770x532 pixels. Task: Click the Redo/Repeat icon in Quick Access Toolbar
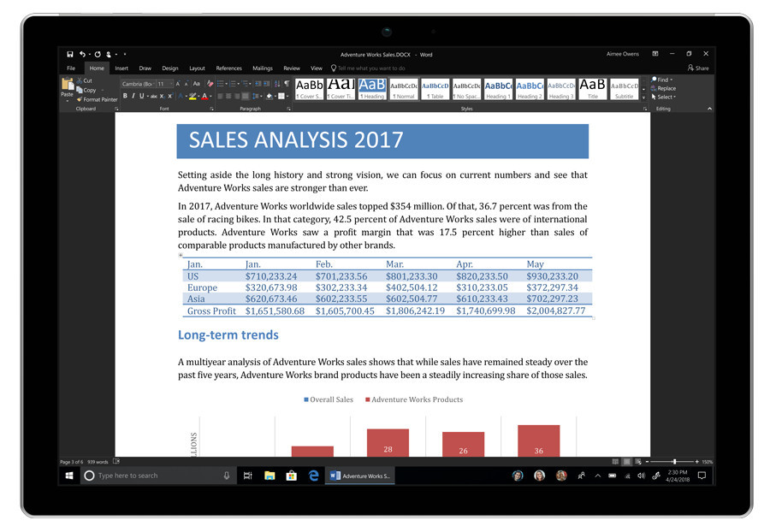98,54
